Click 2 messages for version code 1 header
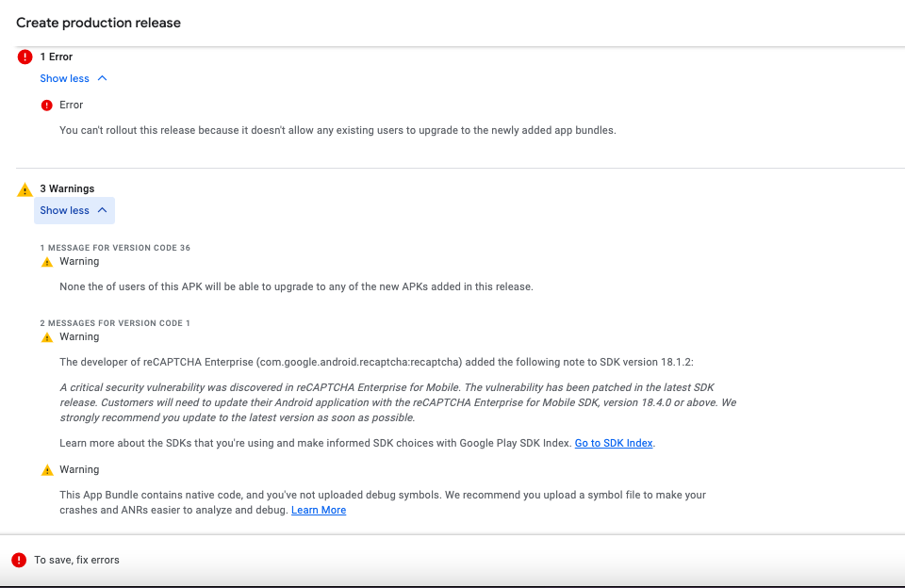This screenshot has height=588, width=905. [x=115, y=323]
